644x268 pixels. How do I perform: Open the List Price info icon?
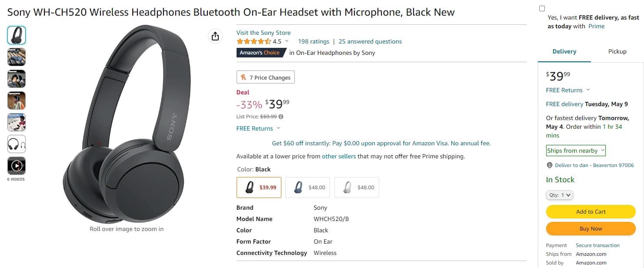(281, 117)
